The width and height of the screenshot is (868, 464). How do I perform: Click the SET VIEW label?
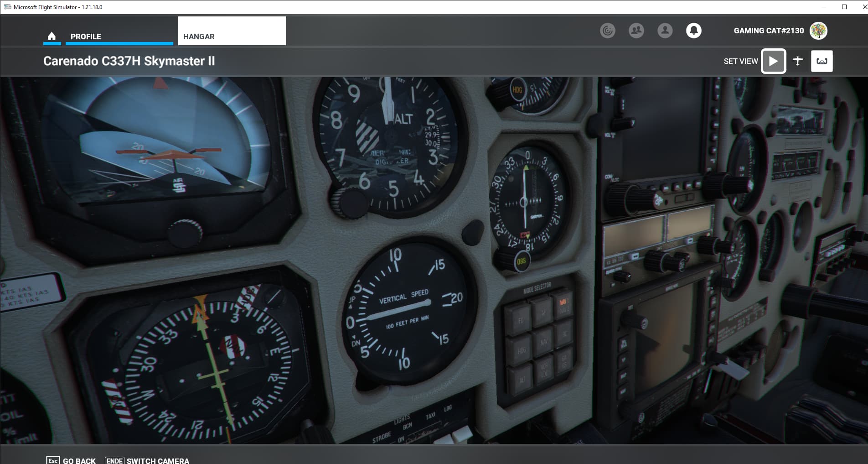point(741,61)
